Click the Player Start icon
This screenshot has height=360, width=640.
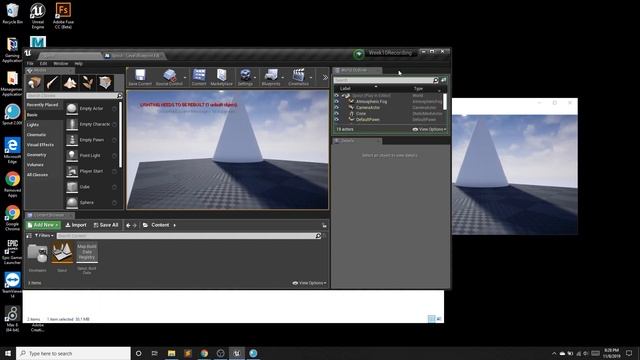click(x=72, y=171)
